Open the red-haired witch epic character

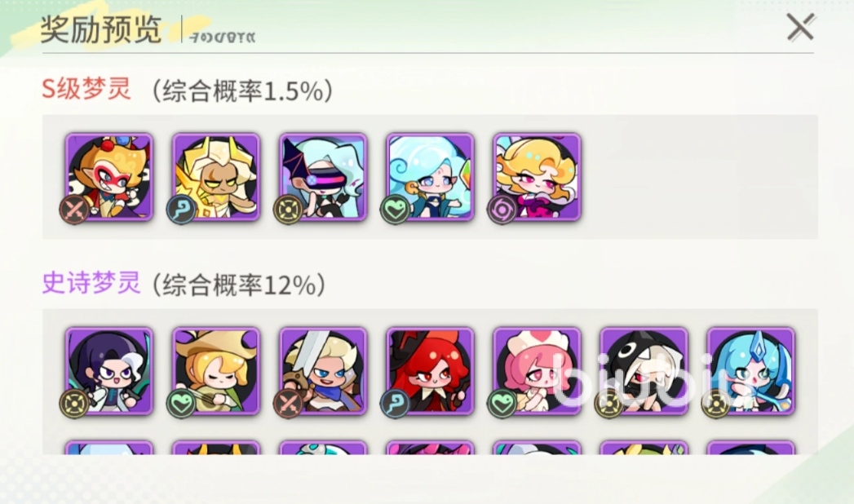[430, 371]
